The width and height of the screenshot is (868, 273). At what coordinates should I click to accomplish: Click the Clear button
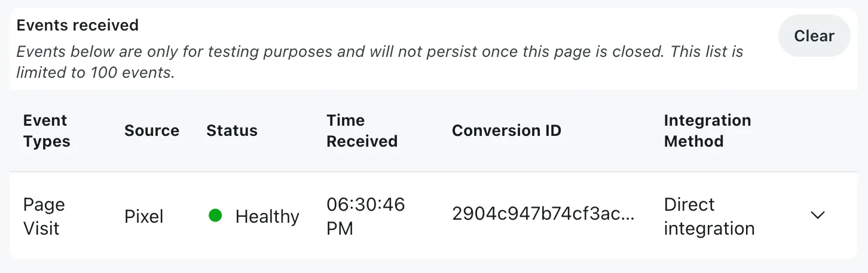[814, 36]
